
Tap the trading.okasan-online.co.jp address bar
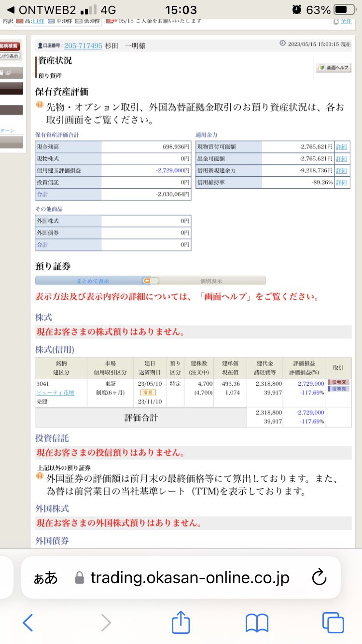click(189, 578)
